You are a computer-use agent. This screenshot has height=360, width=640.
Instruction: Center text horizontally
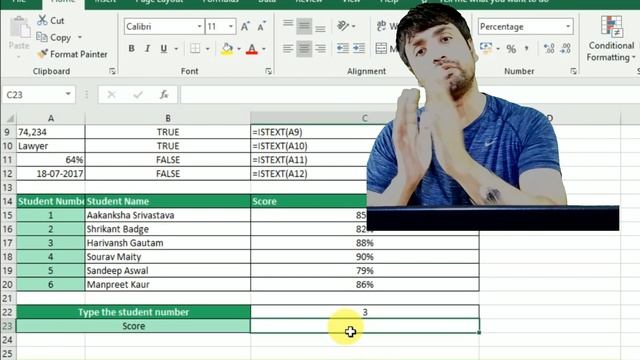304,49
